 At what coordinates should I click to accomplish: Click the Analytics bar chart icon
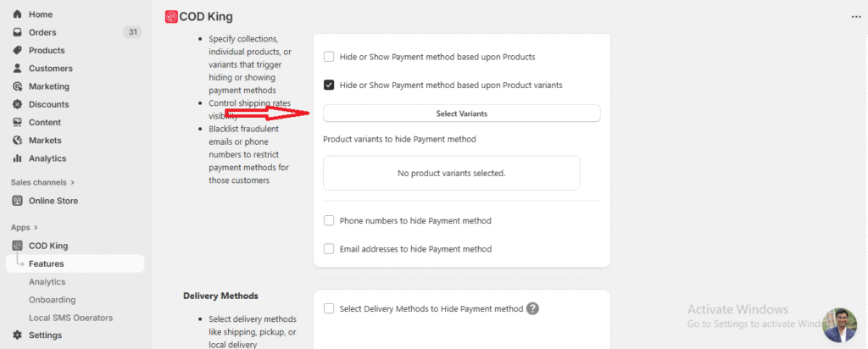click(x=17, y=158)
